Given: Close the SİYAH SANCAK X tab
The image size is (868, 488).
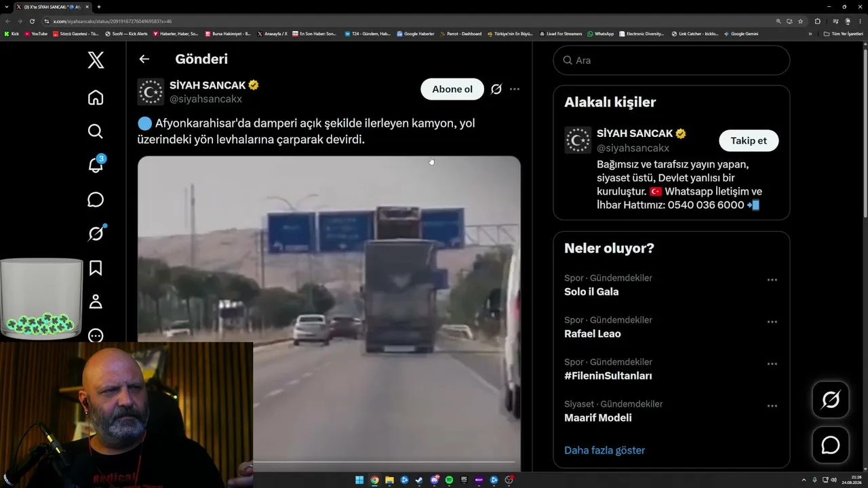Looking at the screenshot, I should pos(87,7).
